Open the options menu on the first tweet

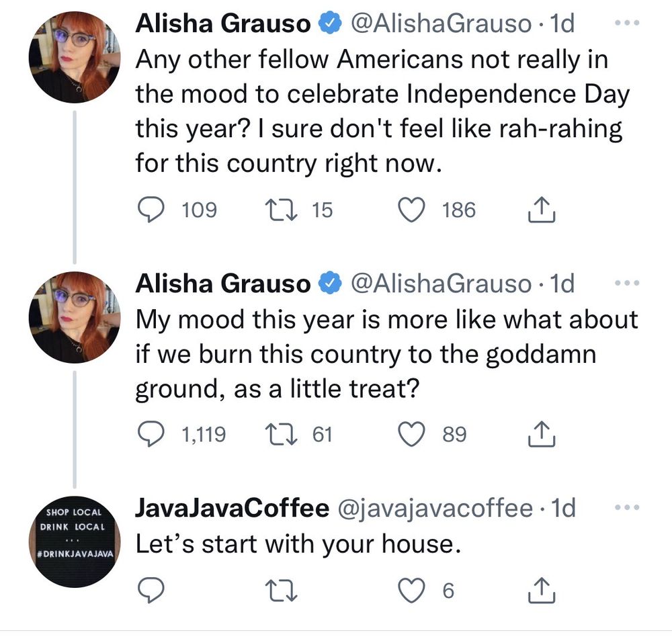coord(626,22)
